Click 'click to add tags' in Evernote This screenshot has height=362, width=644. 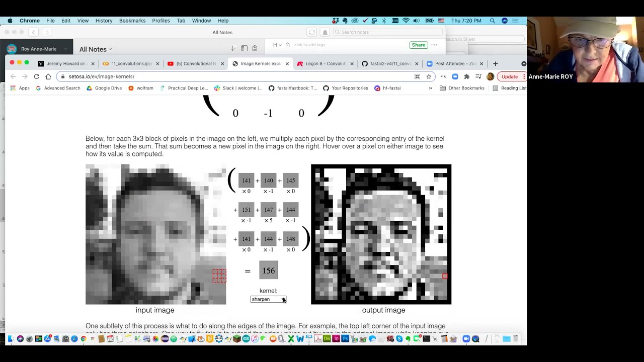pos(309,45)
